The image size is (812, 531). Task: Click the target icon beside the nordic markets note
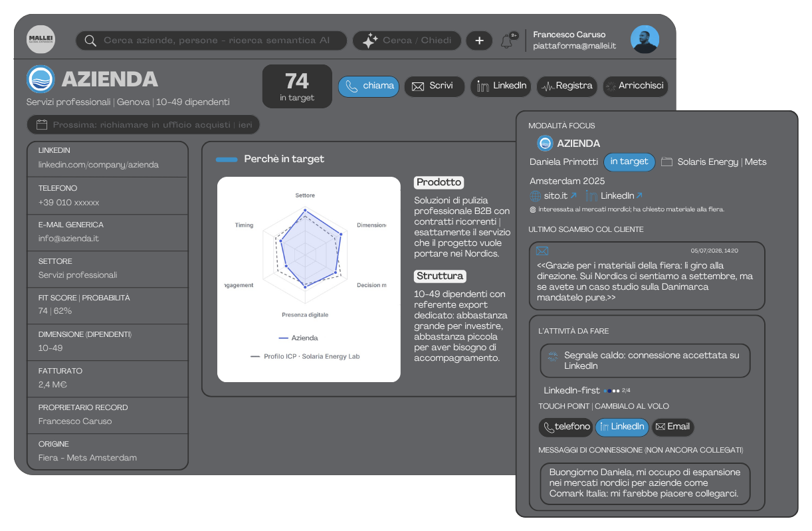coord(533,209)
